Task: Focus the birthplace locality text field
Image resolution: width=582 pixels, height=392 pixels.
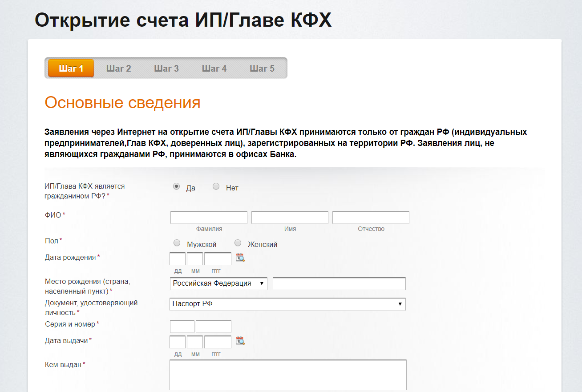Action: pyautogui.click(x=339, y=283)
